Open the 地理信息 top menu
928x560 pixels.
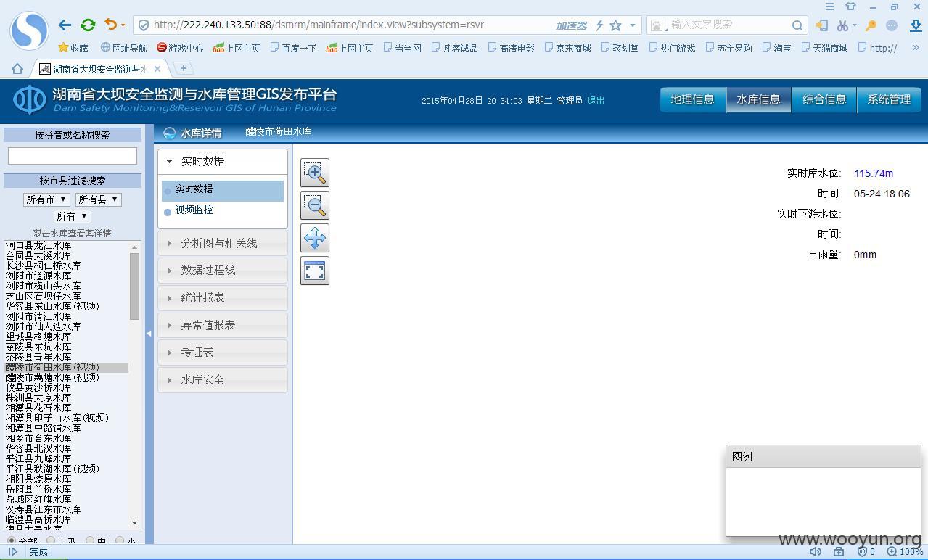(692, 100)
